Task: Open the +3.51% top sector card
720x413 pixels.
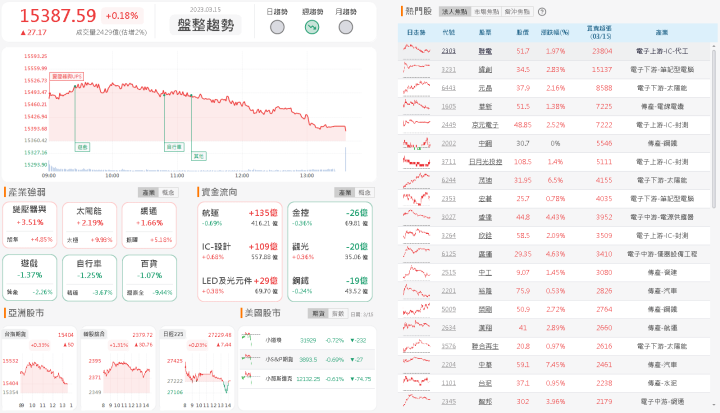Action: pos(30,226)
